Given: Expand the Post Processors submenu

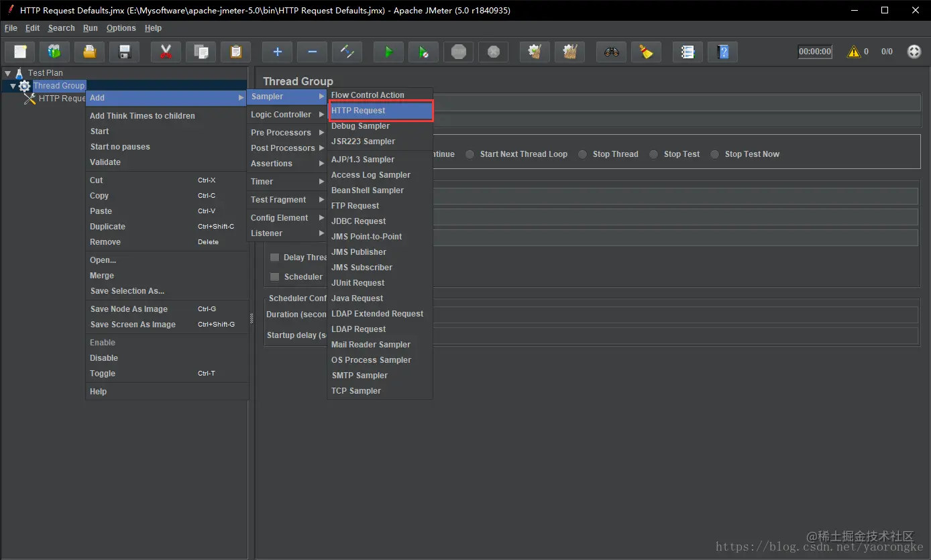Looking at the screenshot, I should pyautogui.click(x=287, y=148).
